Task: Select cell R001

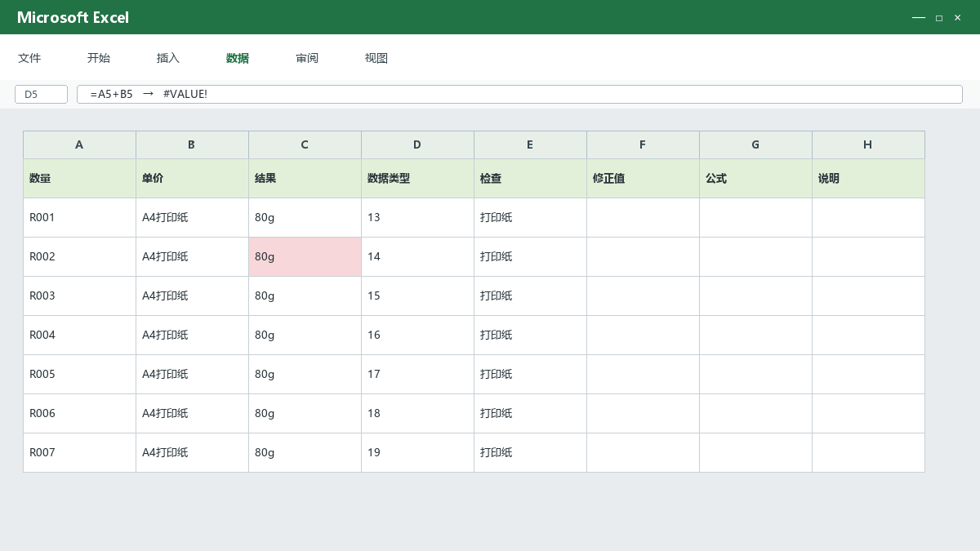Action: coord(79,217)
